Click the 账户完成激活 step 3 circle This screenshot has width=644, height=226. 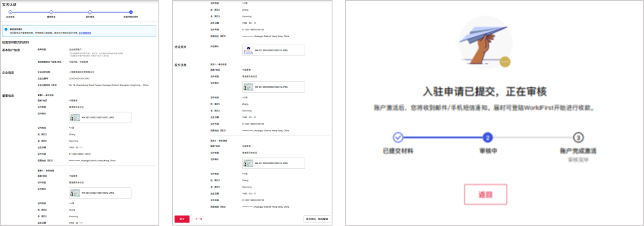(578, 137)
